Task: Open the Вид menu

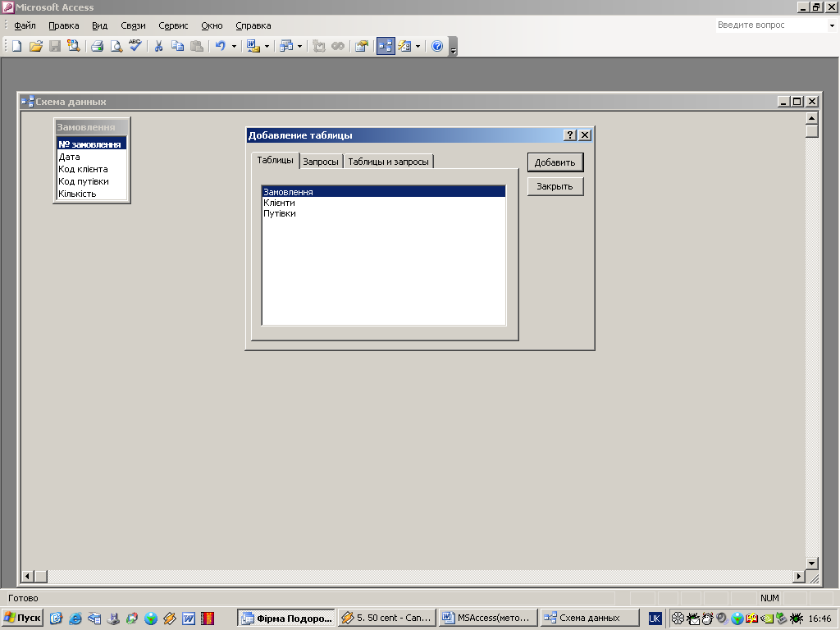Action: [99, 25]
